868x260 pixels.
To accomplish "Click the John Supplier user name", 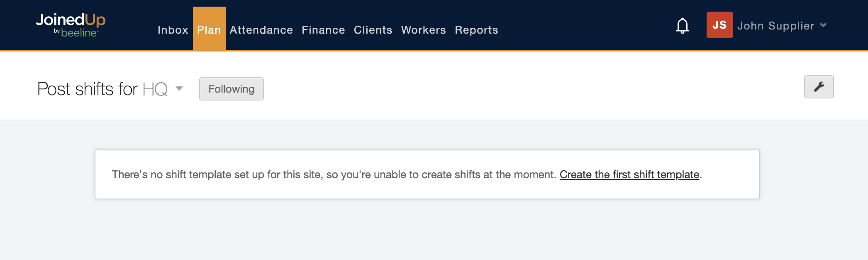I will [775, 26].
